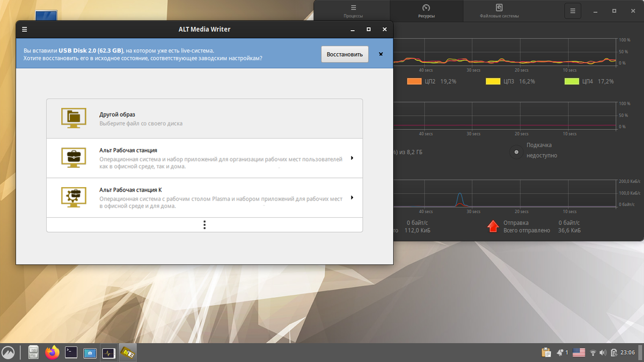Open notifications bell in system tray
The height and width of the screenshot is (362, 644).
coord(561,352)
